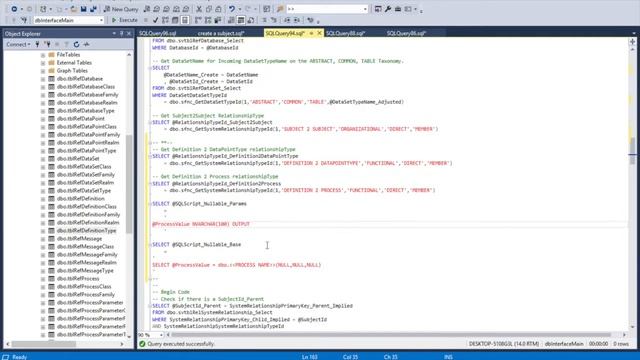Click the SELECT @SQLScript_Nullable_Base line

(196, 244)
